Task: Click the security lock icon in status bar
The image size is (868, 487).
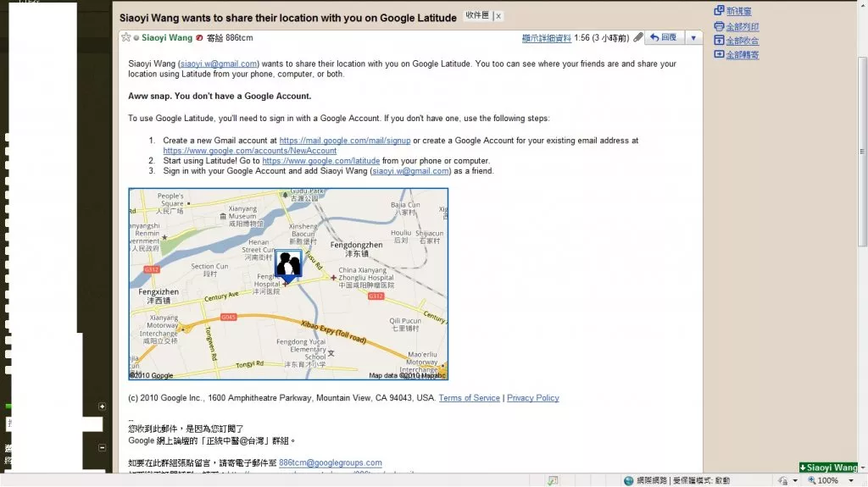Action: tap(782, 480)
